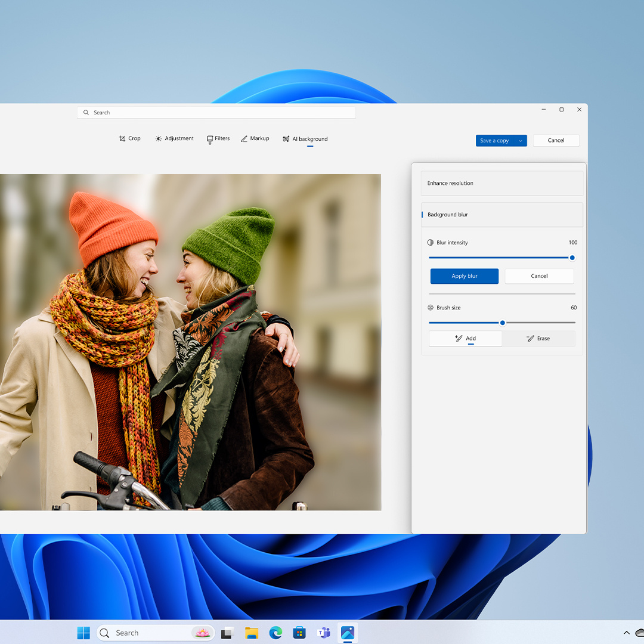
Task: Click inside the Photos search box
Action: click(216, 113)
